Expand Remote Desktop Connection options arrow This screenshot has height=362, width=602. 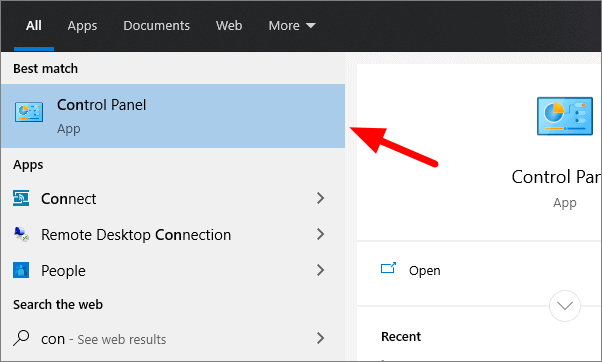click(321, 234)
